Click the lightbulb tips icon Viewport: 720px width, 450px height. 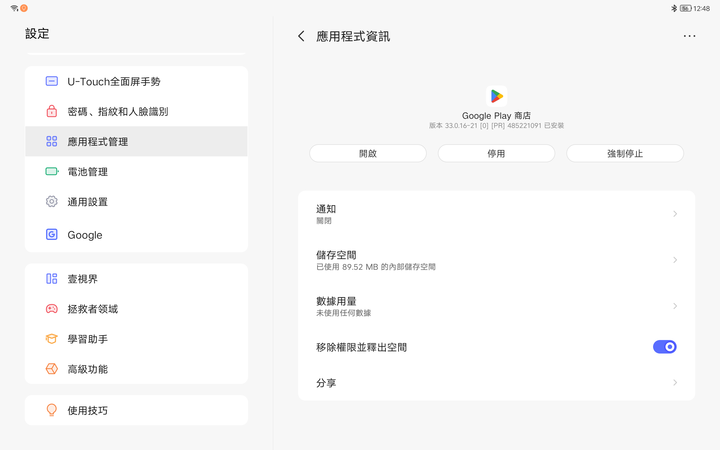[x=51, y=410]
